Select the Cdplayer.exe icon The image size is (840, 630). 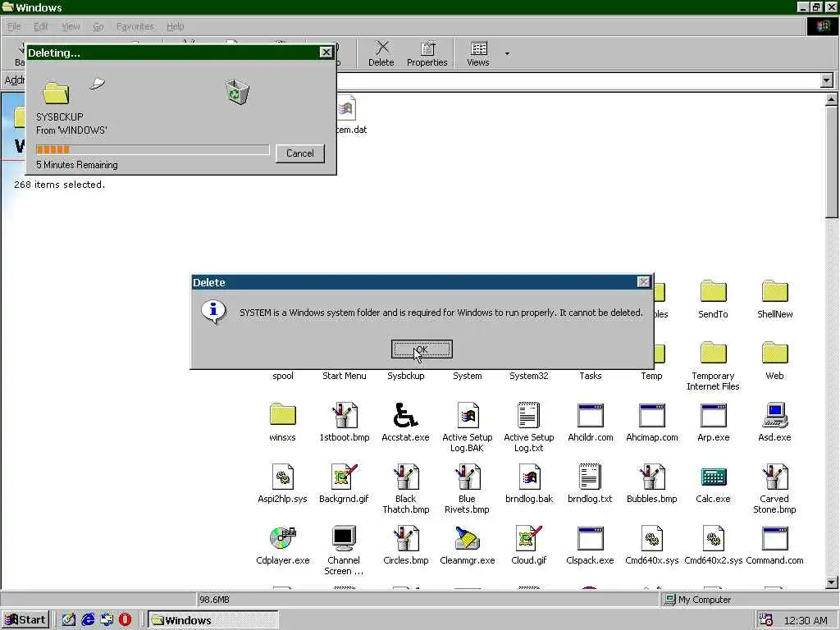coord(283,537)
